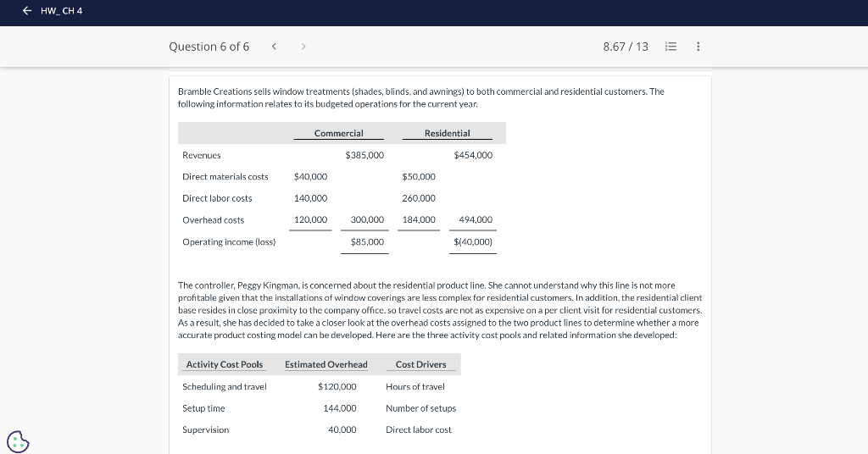The width and height of the screenshot is (868, 454).
Task: Click the Direct labor cost driver
Action: click(419, 430)
